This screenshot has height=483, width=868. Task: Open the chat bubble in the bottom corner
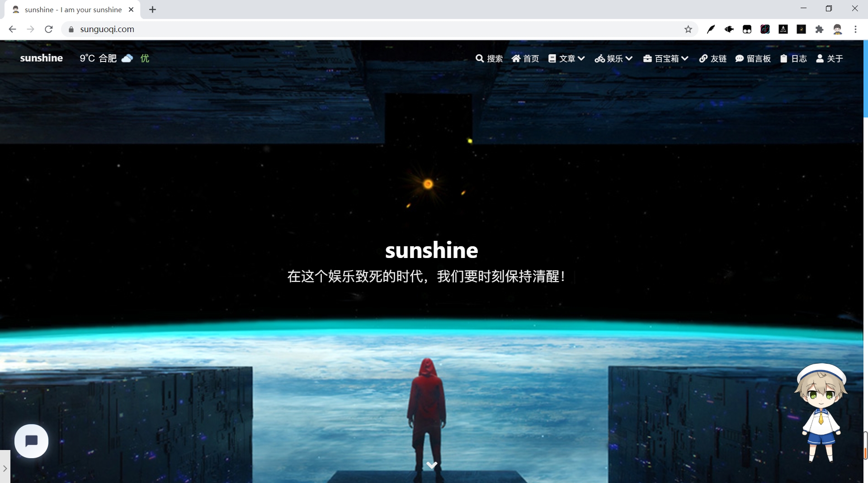click(31, 441)
